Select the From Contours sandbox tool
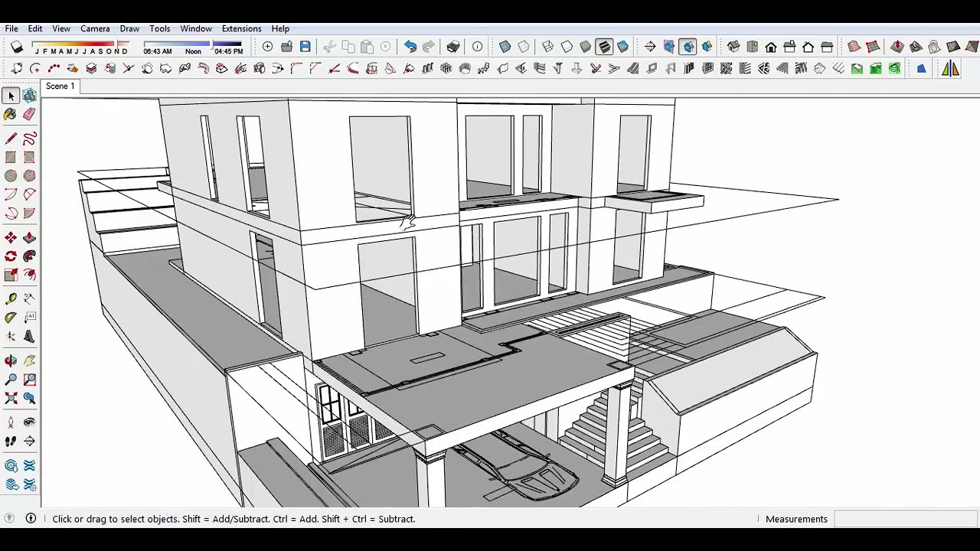Image resolution: width=980 pixels, height=551 pixels. coord(854,47)
